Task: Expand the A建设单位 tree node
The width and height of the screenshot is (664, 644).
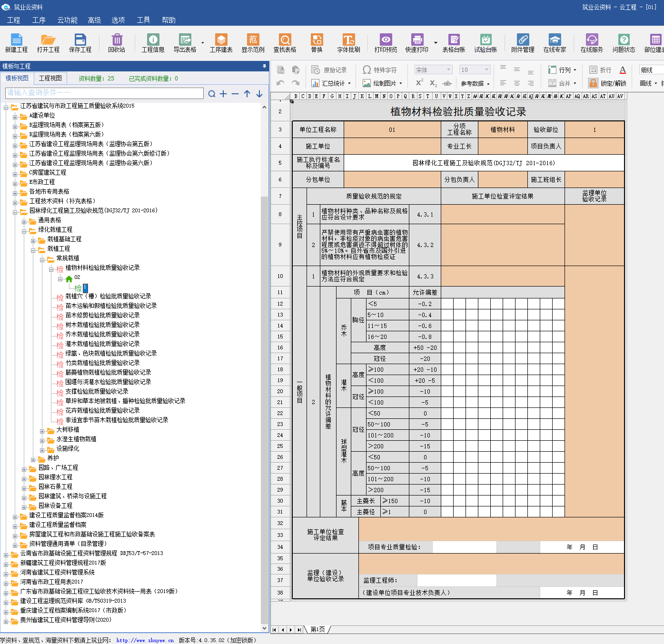Action: click(15, 117)
